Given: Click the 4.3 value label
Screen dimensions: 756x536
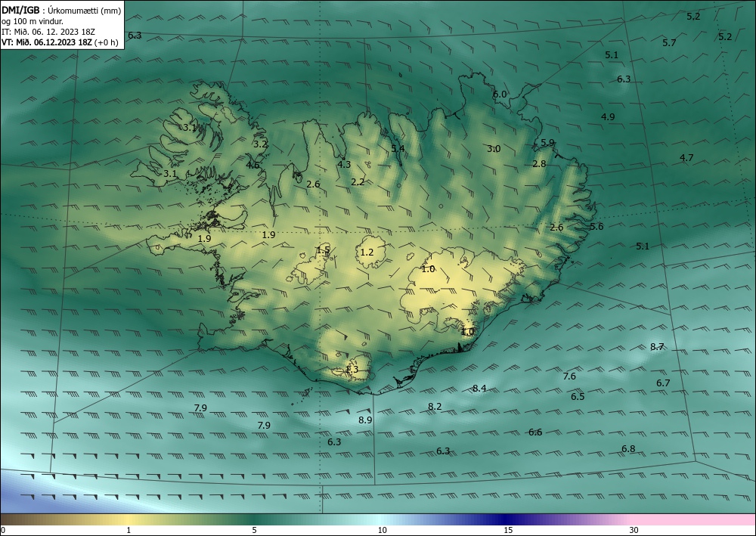Looking at the screenshot, I should (x=344, y=164).
